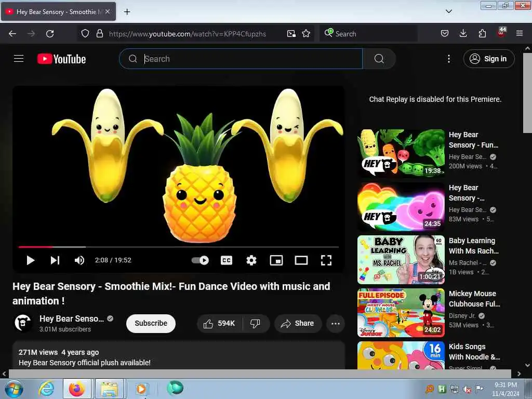Image resolution: width=532 pixels, height=399 pixels.
Task: Open the Extensions puzzle icon
Action: tap(482, 34)
